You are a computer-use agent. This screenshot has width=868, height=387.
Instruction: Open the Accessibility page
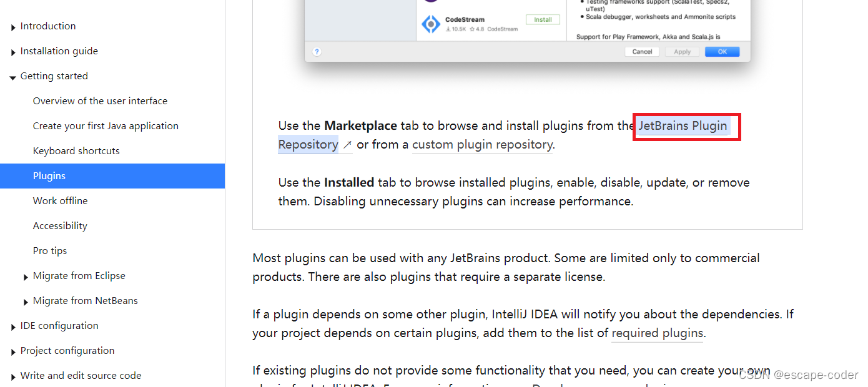coord(60,225)
